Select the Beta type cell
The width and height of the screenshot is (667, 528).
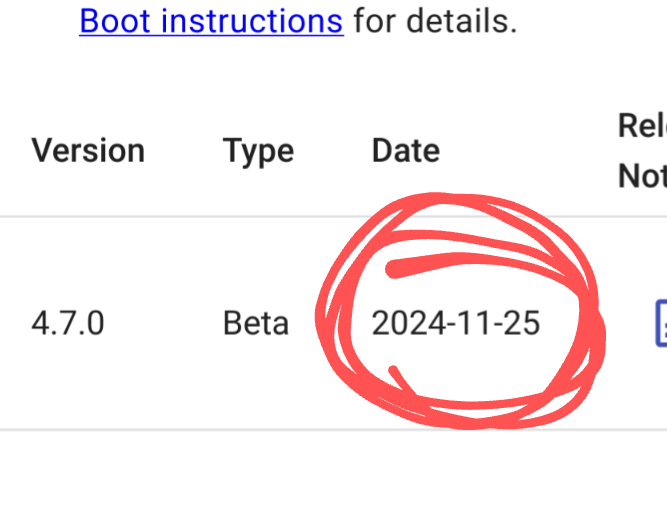click(x=256, y=323)
